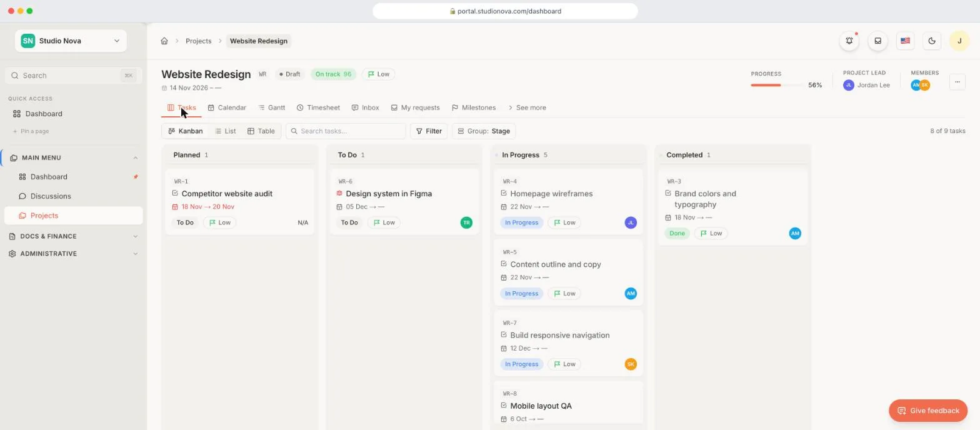This screenshot has width=980, height=430.
Task: Open the My requests tab
Action: [x=416, y=107]
